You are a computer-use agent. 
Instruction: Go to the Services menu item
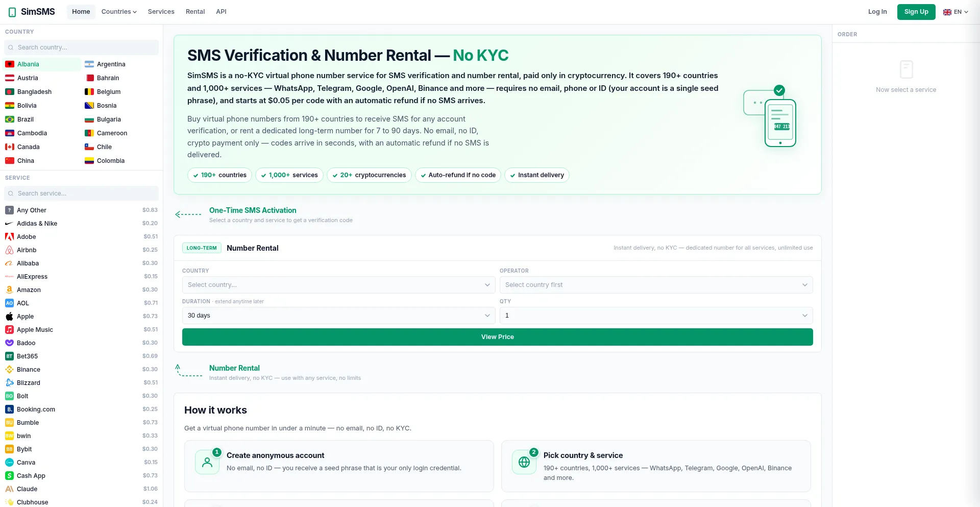pyautogui.click(x=161, y=12)
